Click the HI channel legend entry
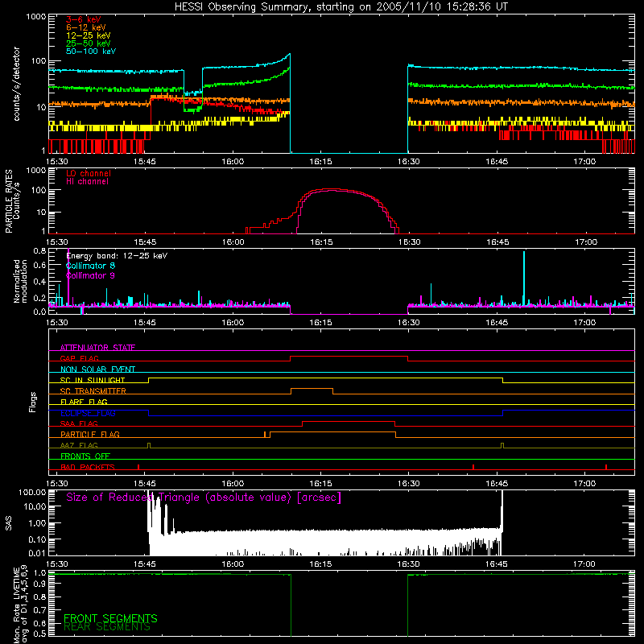This screenshot has width=644, height=644. tap(87, 182)
